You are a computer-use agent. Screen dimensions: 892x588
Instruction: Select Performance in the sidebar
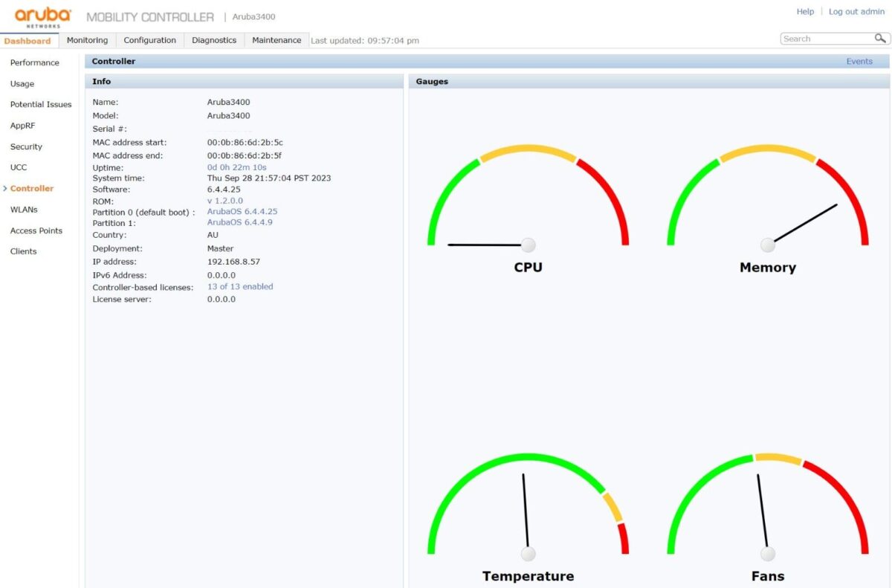click(x=34, y=62)
